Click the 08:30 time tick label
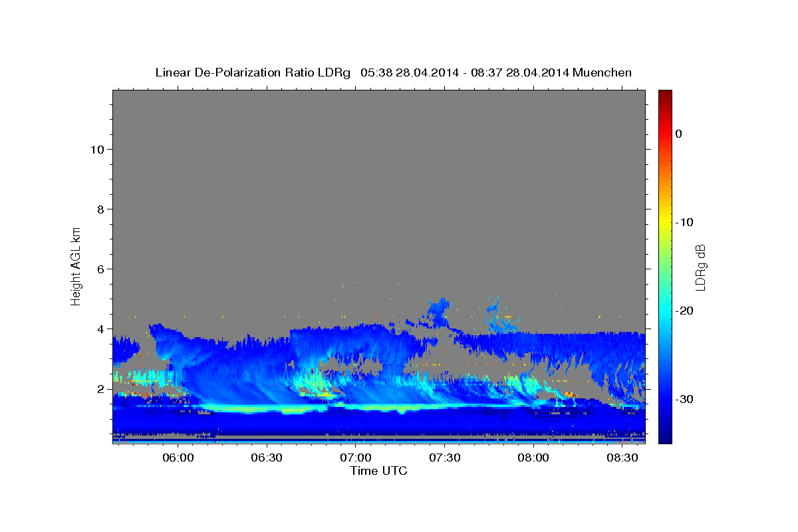 tap(622, 458)
